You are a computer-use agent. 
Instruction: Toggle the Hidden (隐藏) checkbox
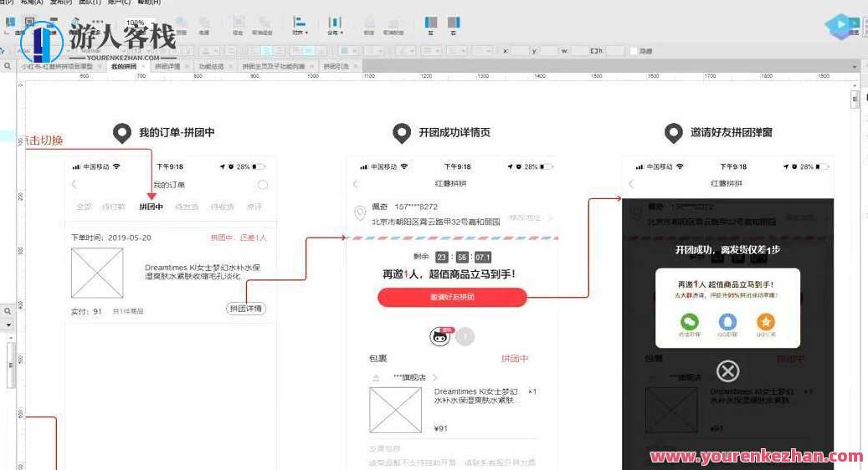[x=634, y=51]
